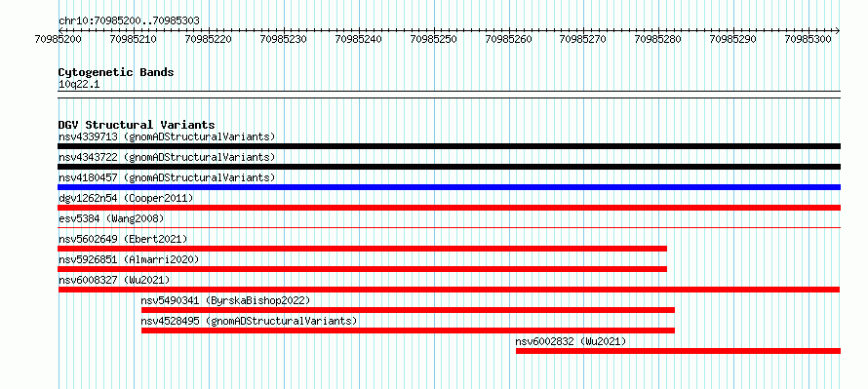868x389 pixels.
Task: Open variant label nsv5602649 (Ebert2021)
Action: coord(123,239)
